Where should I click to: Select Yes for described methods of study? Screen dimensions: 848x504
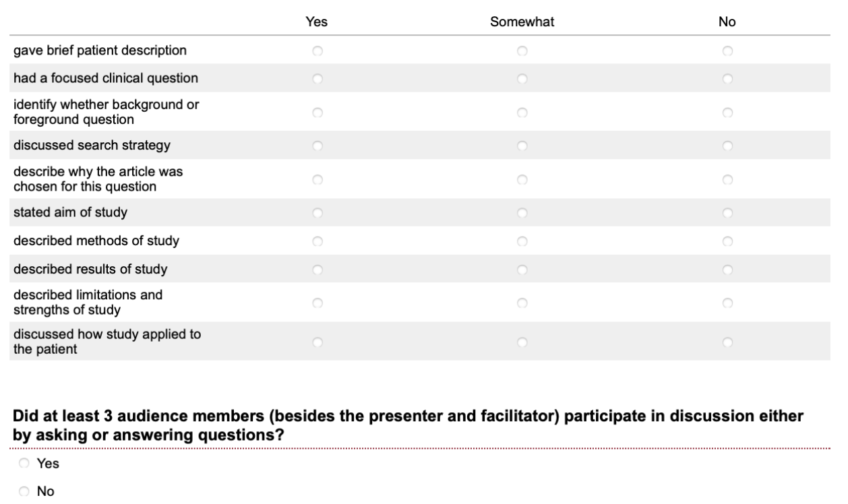point(317,241)
